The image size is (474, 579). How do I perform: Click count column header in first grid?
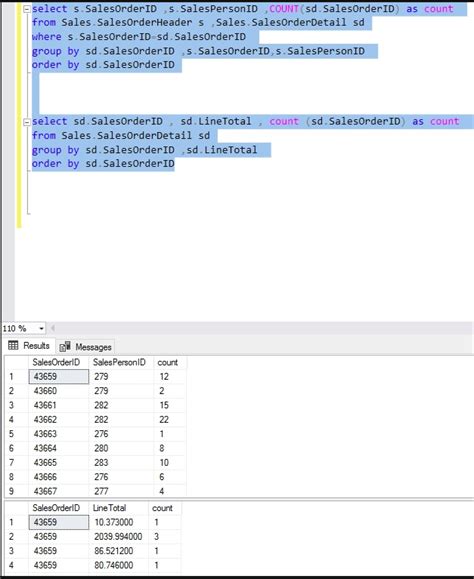pos(170,362)
